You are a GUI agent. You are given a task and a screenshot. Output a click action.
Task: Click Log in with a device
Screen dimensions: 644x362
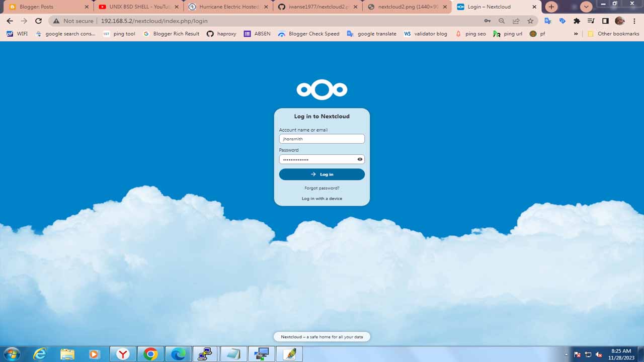point(321,198)
